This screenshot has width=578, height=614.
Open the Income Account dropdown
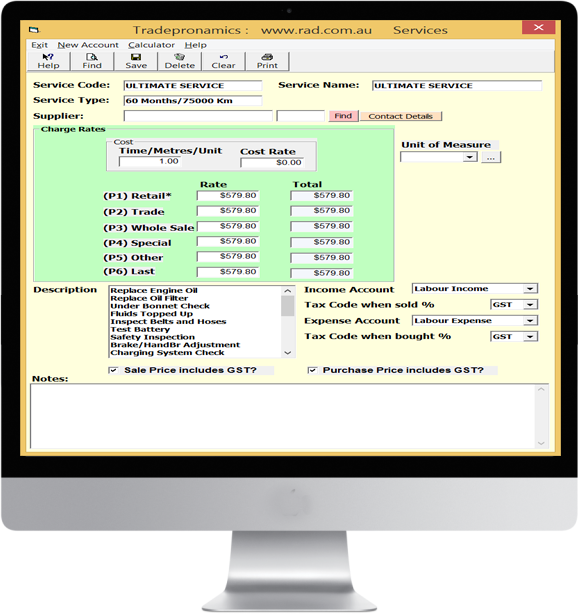530,289
